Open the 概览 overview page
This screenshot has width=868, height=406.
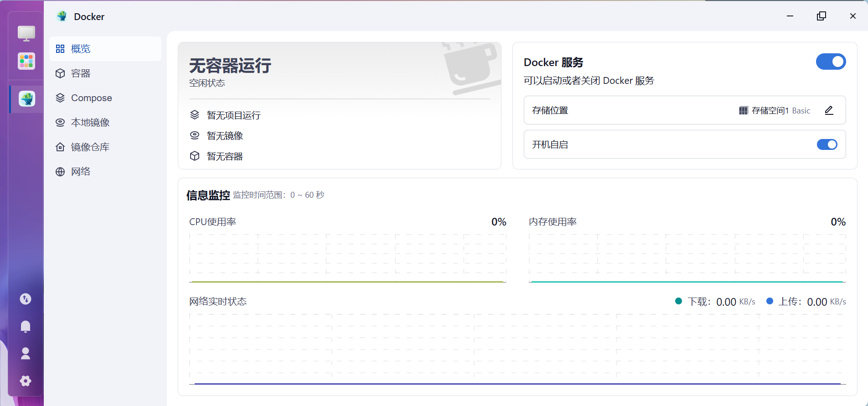tap(105, 49)
